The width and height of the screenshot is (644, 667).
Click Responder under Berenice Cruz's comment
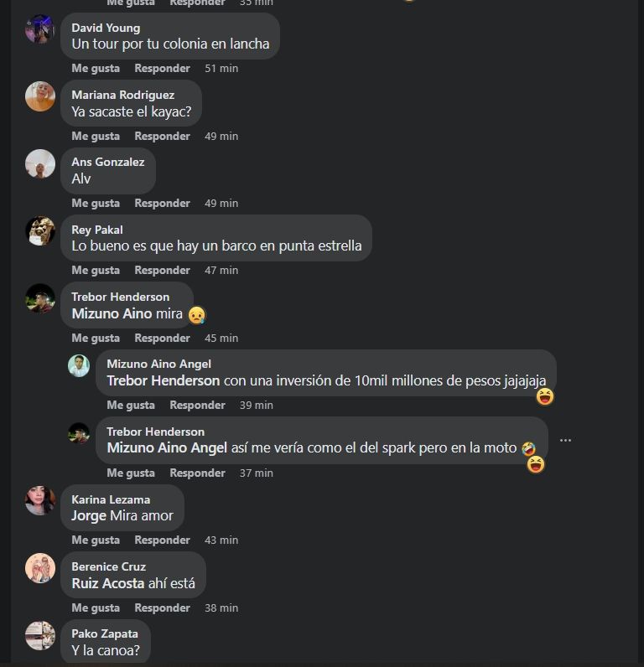point(162,608)
